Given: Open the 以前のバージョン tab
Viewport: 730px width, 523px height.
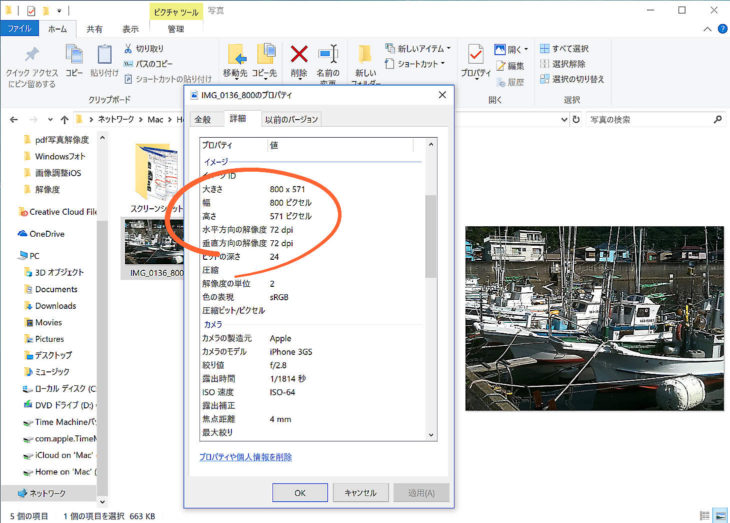Looking at the screenshot, I should (291, 119).
